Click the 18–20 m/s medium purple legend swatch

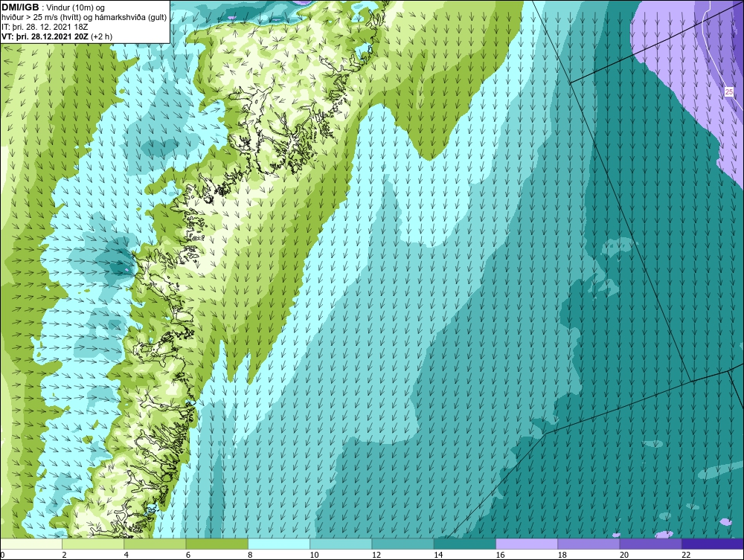(x=589, y=544)
